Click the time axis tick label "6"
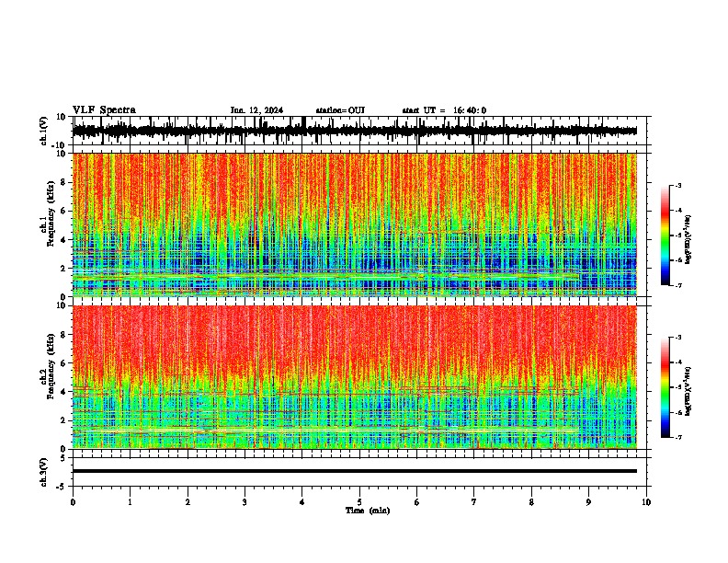728x563 pixels. (417, 502)
